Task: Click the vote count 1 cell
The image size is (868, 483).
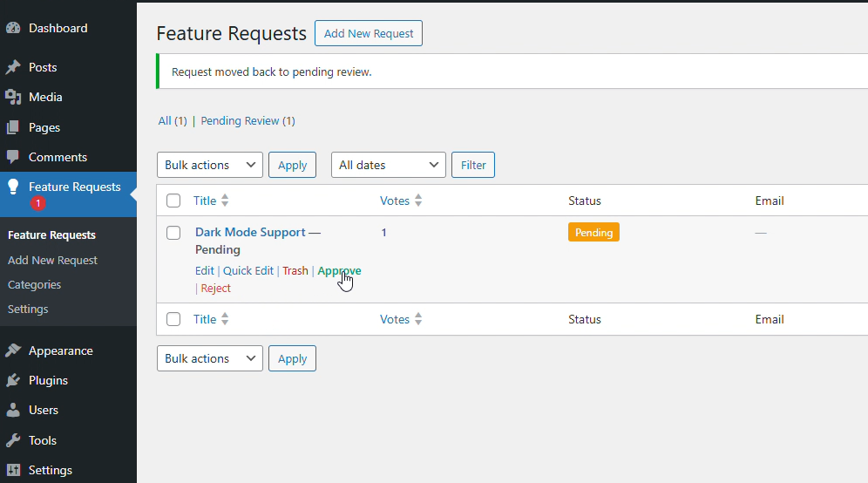Action: (x=383, y=233)
